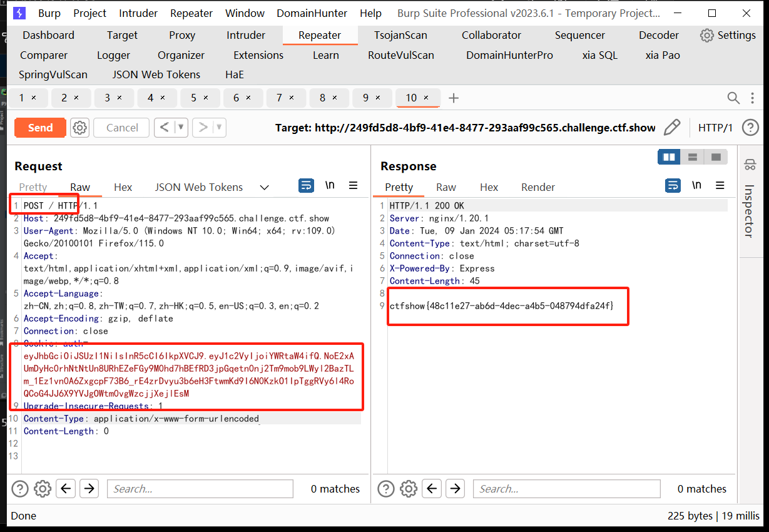The height and width of the screenshot is (532, 769).
Task: Edit target with the pencil icon
Action: 672,128
